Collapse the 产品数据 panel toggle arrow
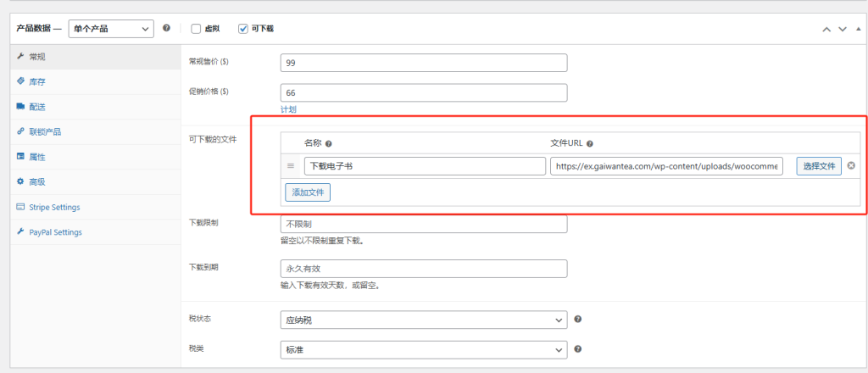Screen dimensions: 868x373 click(859, 29)
